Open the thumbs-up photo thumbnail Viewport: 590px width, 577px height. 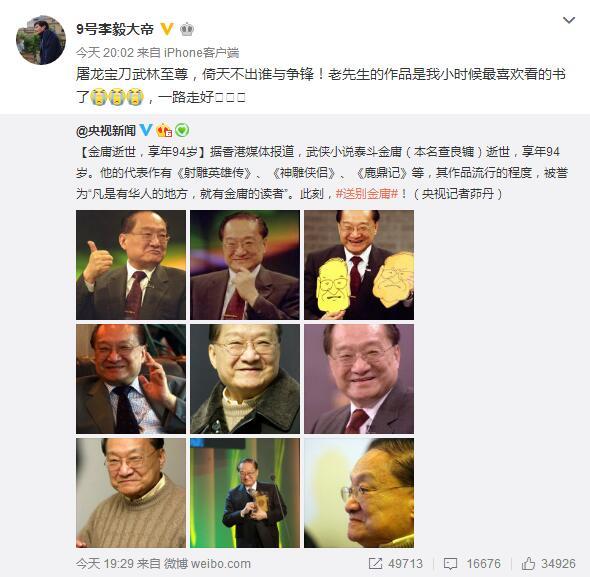pyautogui.click(x=131, y=265)
